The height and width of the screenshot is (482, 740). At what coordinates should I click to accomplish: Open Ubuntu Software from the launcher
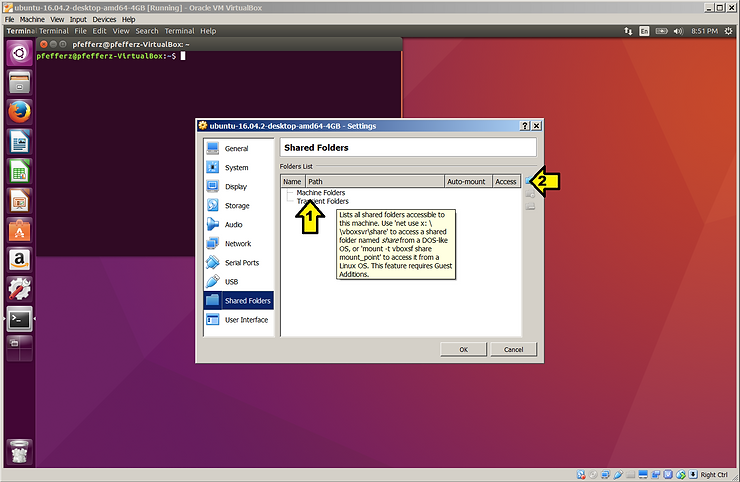[19, 231]
